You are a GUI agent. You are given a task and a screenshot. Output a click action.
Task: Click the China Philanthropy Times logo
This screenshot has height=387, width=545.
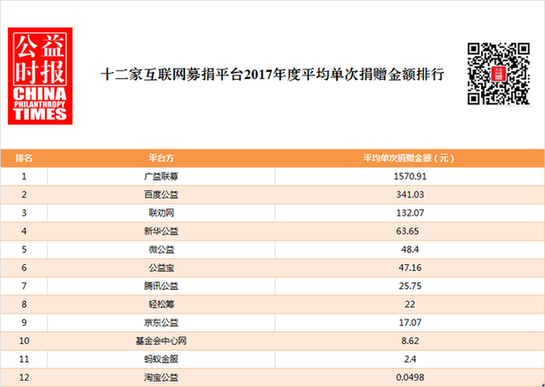[40, 76]
